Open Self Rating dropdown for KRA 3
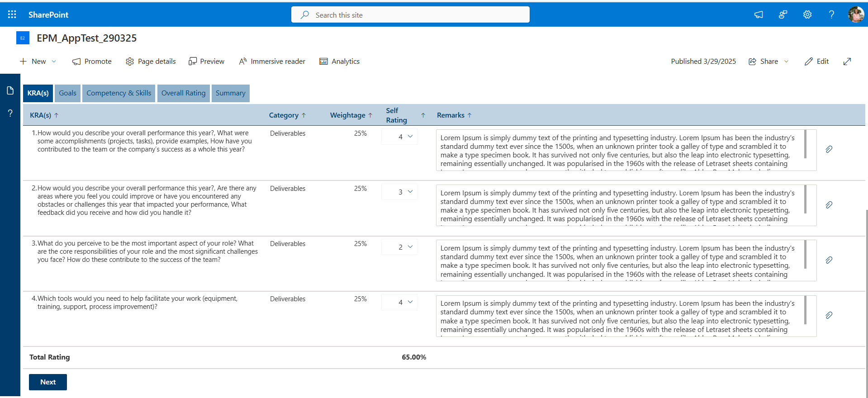 (x=399, y=247)
